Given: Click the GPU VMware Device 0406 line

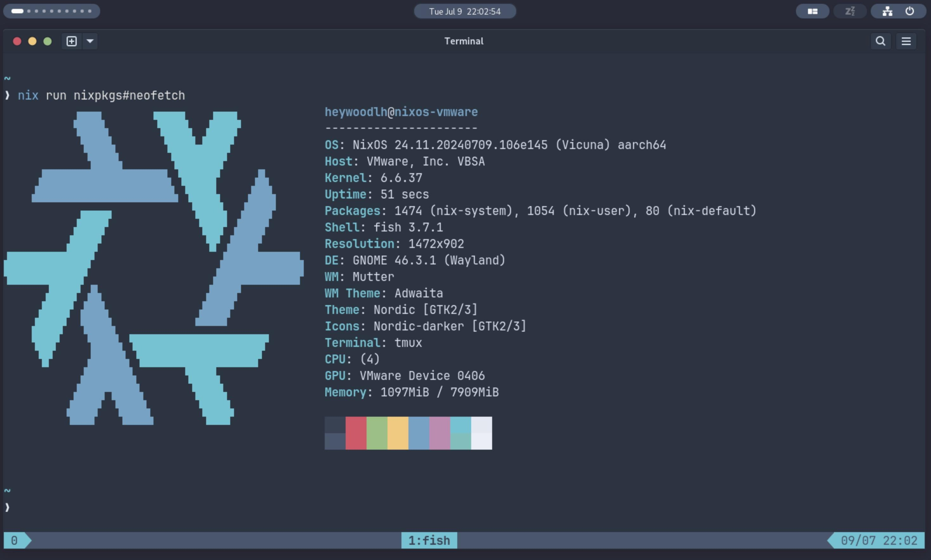Looking at the screenshot, I should click(405, 376).
